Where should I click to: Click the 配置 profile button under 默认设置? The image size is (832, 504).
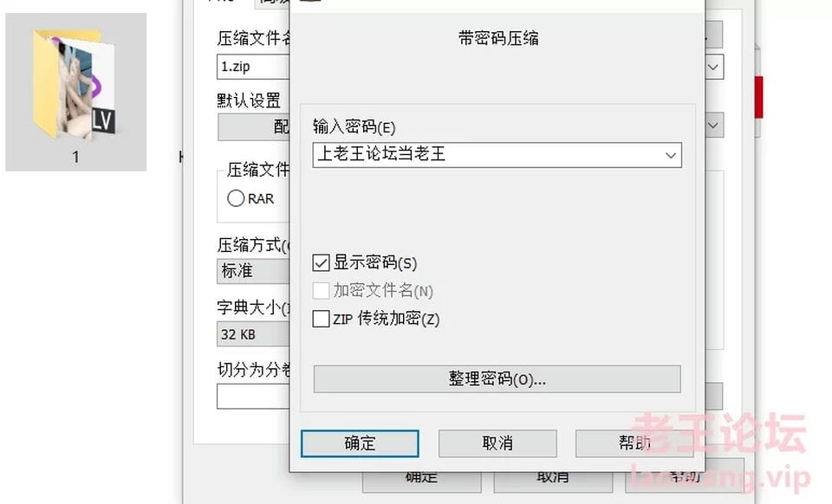click(254, 127)
